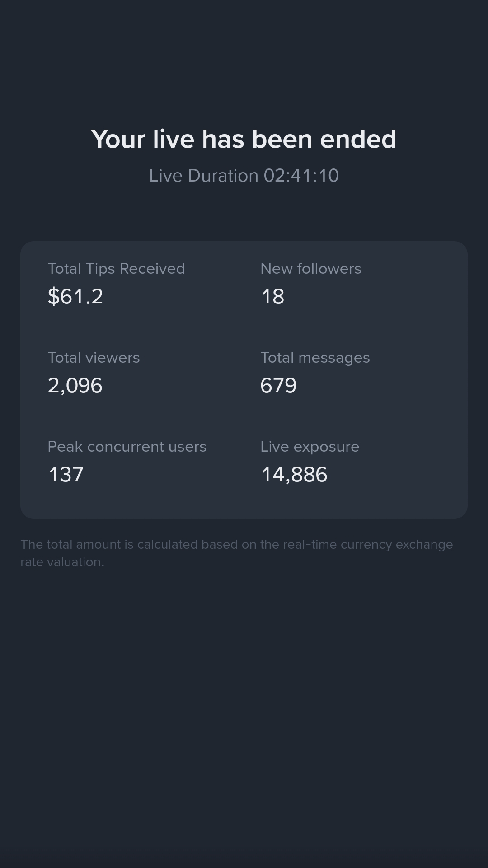This screenshot has height=868, width=488.
Task: Click the 02:41:10 duration time
Action: [x=301, y=176]
